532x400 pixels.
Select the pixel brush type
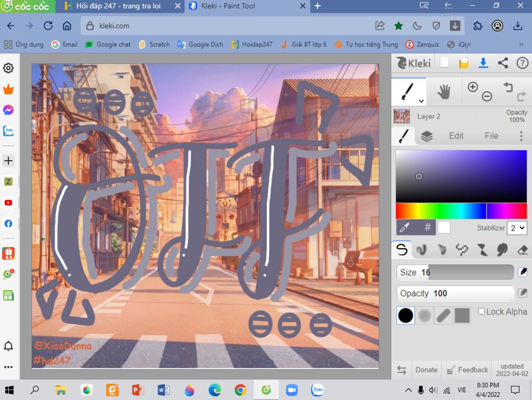click(x=462, y=250)
